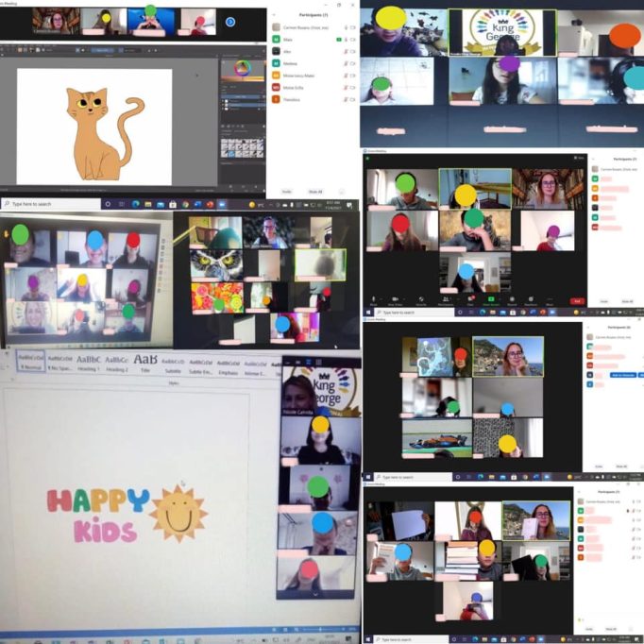
Task: Toggle Alex's camera icon
Action: click(x=352, y=51)
